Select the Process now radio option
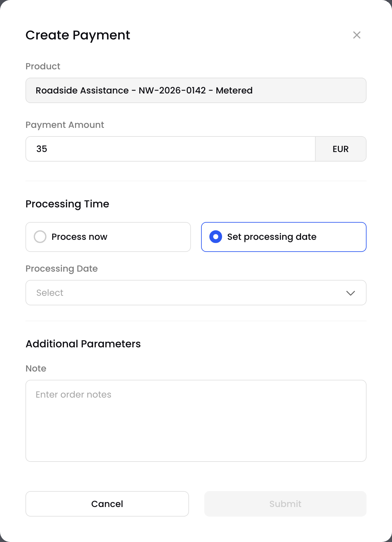Viewport: 392px width, 542px height. click(108, 237)
